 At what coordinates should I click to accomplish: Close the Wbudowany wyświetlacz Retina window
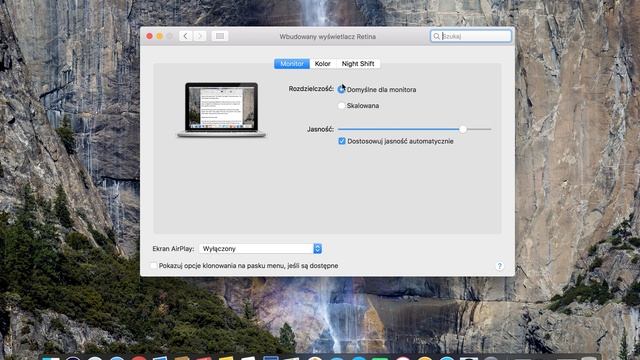(149, 36)
